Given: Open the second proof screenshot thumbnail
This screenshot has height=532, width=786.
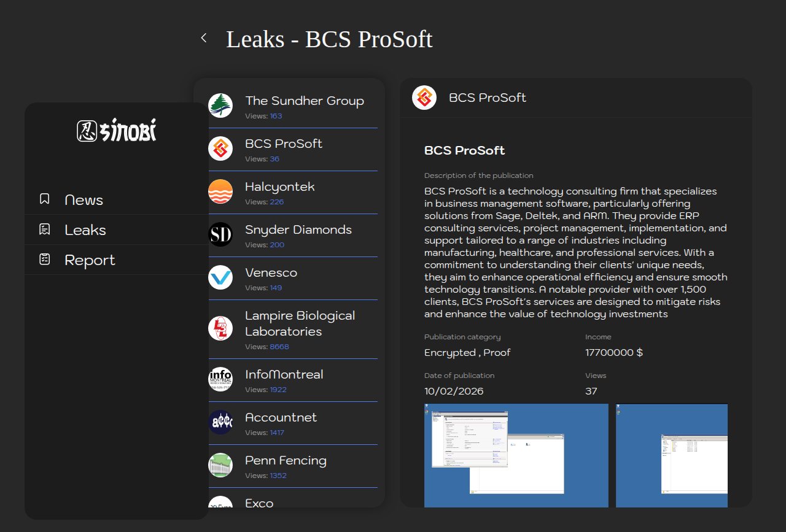Looking at the screenshot, I should tap(672, 455).
